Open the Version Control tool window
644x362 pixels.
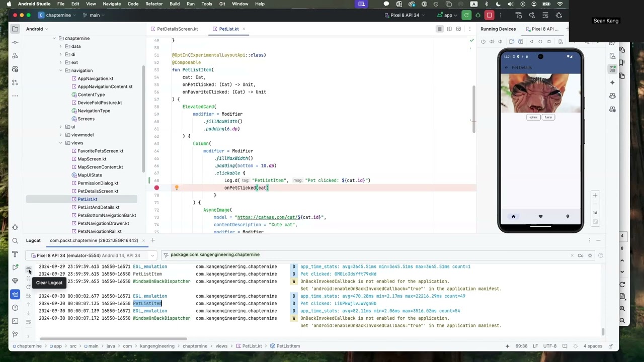(15, 334)
